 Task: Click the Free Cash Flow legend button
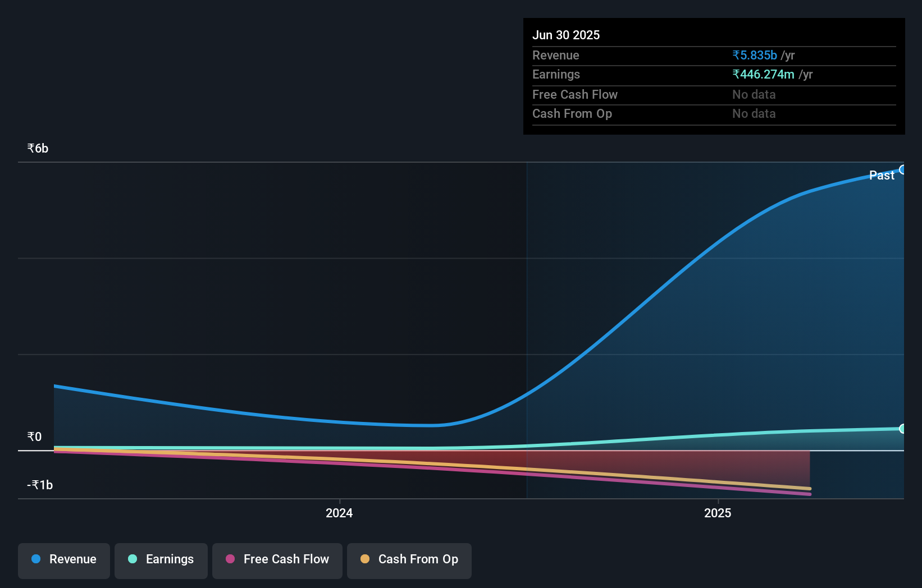(277, 559)
